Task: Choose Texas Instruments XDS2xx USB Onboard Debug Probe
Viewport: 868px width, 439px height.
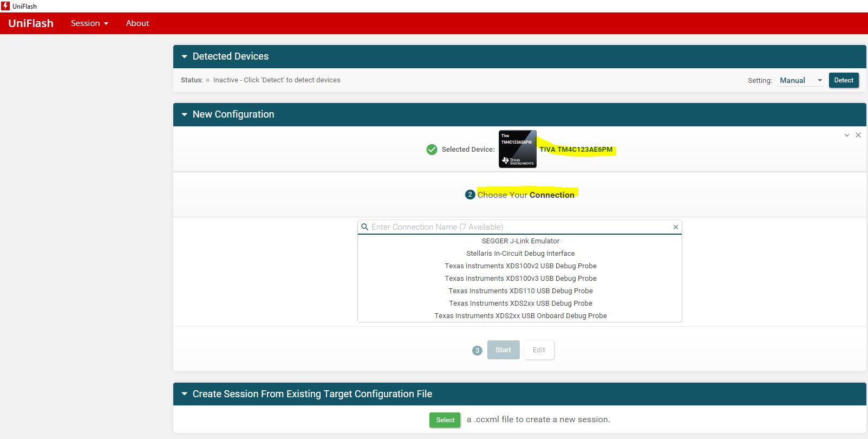Action: [x=520, y=316]
